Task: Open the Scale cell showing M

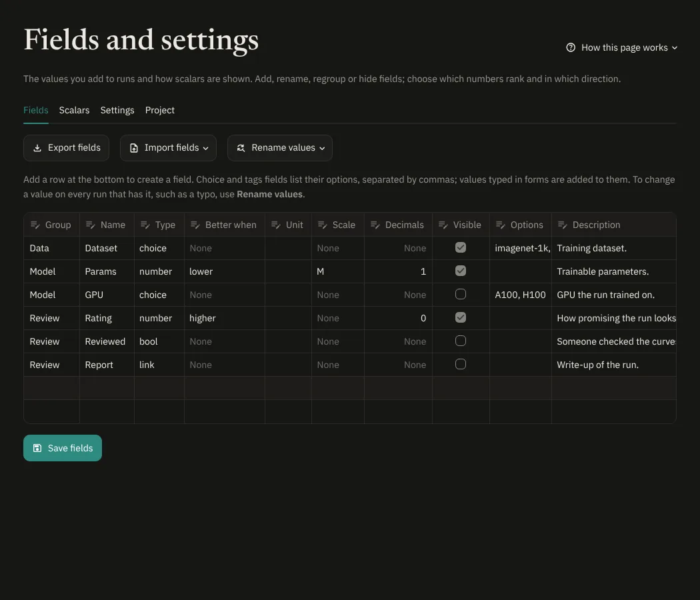Action: point(338,271)
